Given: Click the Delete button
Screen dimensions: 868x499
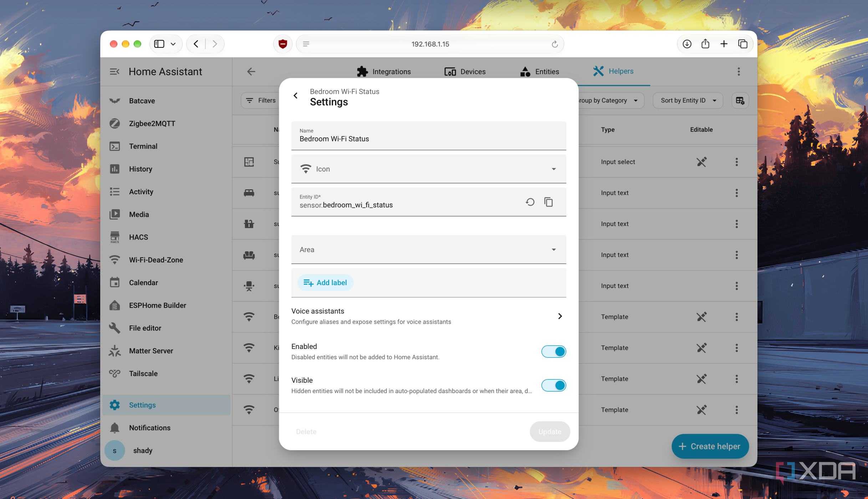Looking at the screenshot, I should [306, 432].
